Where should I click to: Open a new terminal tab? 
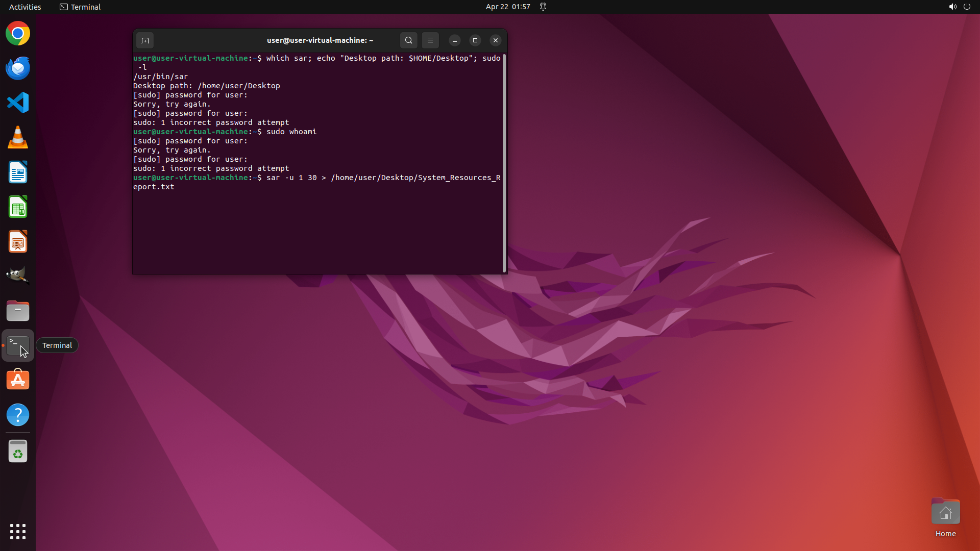tap(145, 40)
